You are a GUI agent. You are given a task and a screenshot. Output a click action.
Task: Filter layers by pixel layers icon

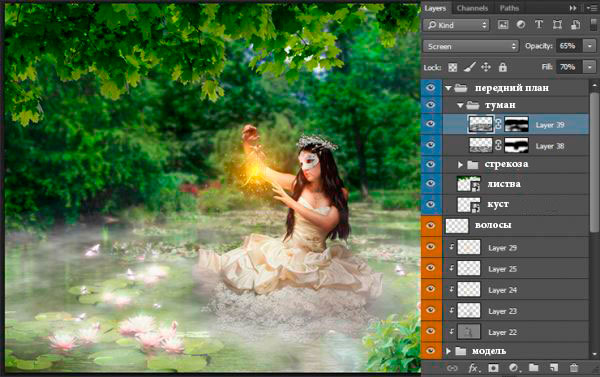coord(503,25)
